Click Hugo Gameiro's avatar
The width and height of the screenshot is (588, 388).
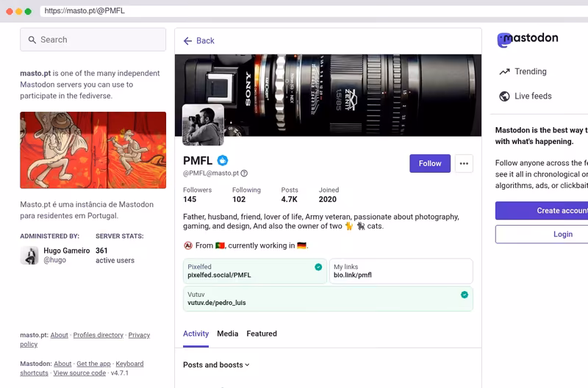tap(29, 255)
